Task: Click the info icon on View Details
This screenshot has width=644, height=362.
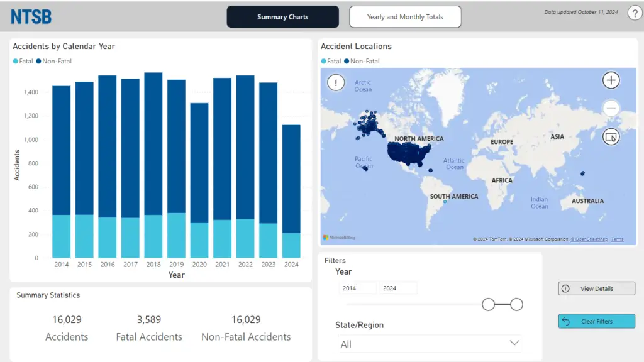Action: point(565,288)
